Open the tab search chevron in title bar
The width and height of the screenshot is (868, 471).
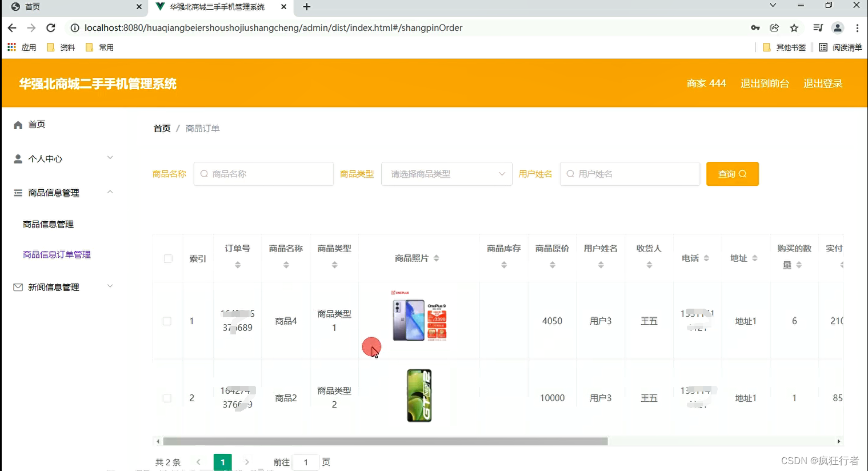coord(773,5)
